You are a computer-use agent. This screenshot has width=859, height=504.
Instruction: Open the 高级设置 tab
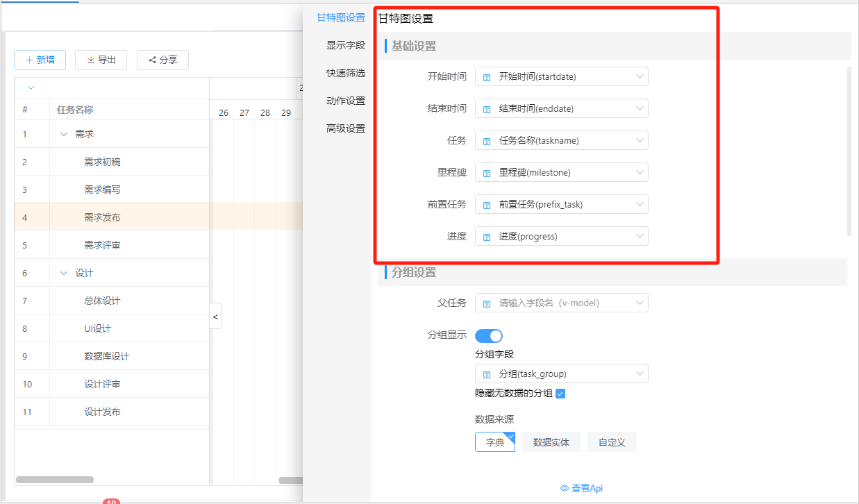[346, 128]
